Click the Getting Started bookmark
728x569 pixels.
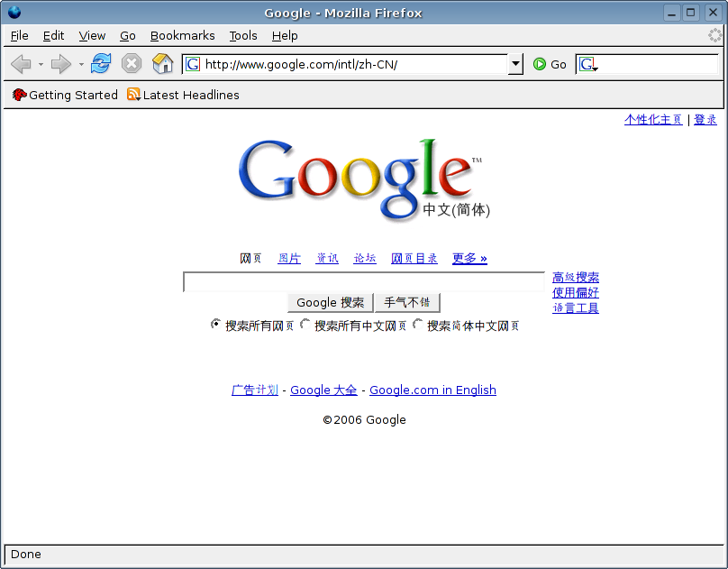(65, 95)
